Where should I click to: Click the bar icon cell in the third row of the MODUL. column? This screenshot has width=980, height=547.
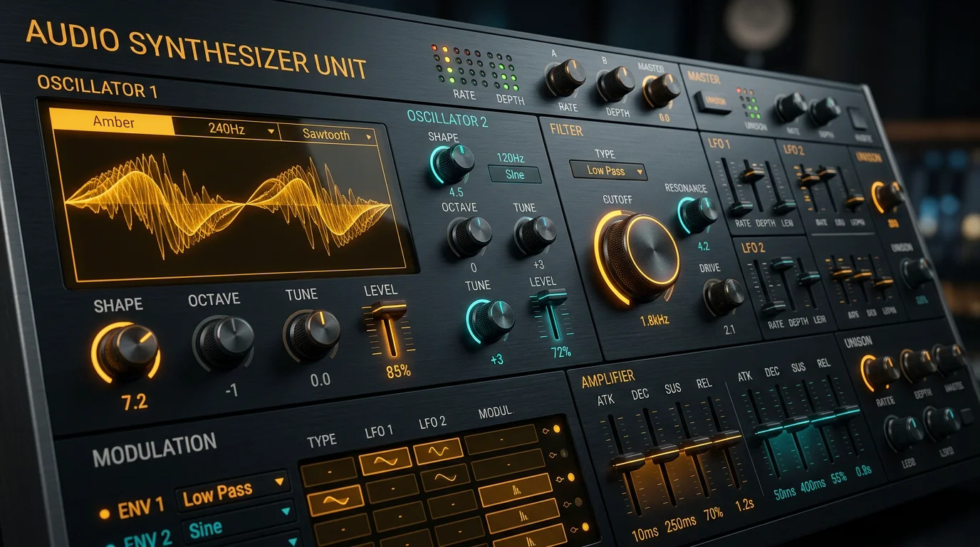click(516, 490)
